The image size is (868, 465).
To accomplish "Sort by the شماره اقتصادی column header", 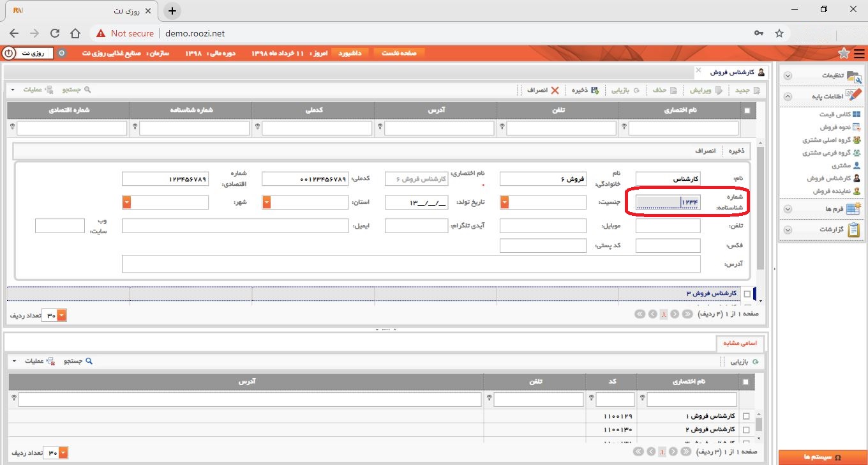I will (67, 111).
